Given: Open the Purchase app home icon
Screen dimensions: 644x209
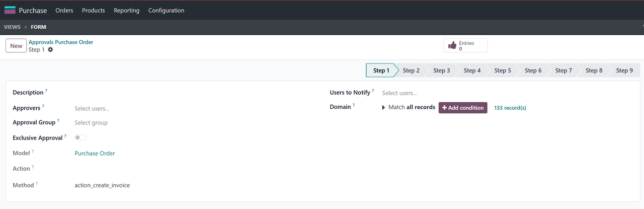Looking at the screenshot, I should pyautogui.click(x=10, y=10).
